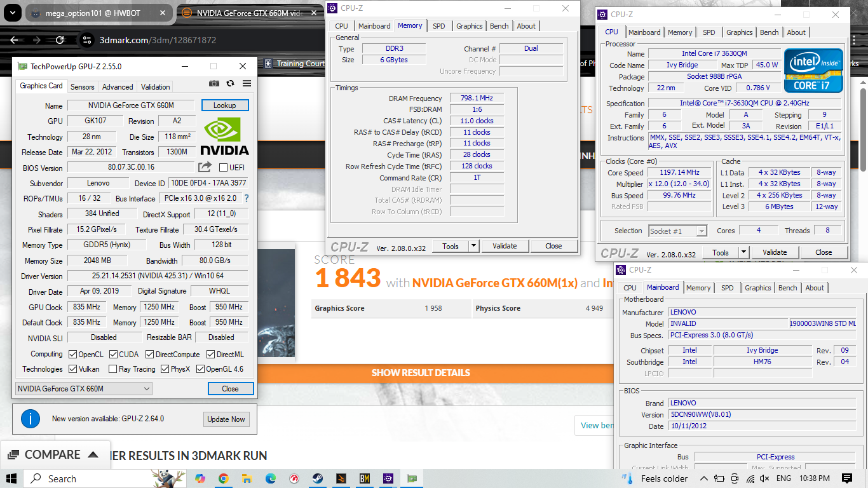Click Update Now for GPU-Z 2.64.0

(x=226, y=419)
